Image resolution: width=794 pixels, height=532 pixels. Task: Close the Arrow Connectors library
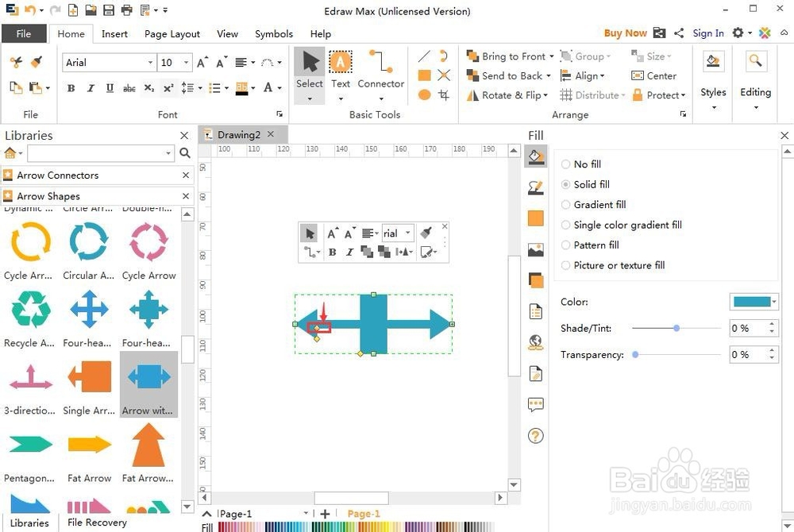pyautogui.click(x=186, y=175)
